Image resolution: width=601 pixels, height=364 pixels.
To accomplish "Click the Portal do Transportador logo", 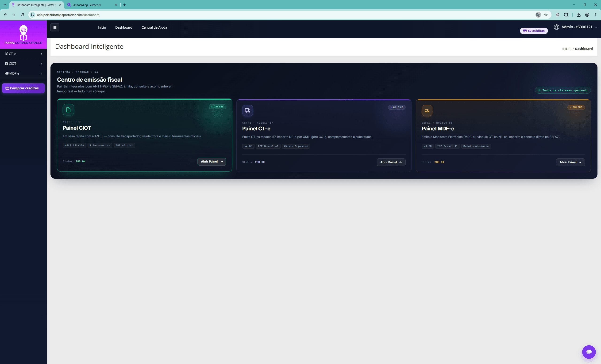I will coord(23,35).
